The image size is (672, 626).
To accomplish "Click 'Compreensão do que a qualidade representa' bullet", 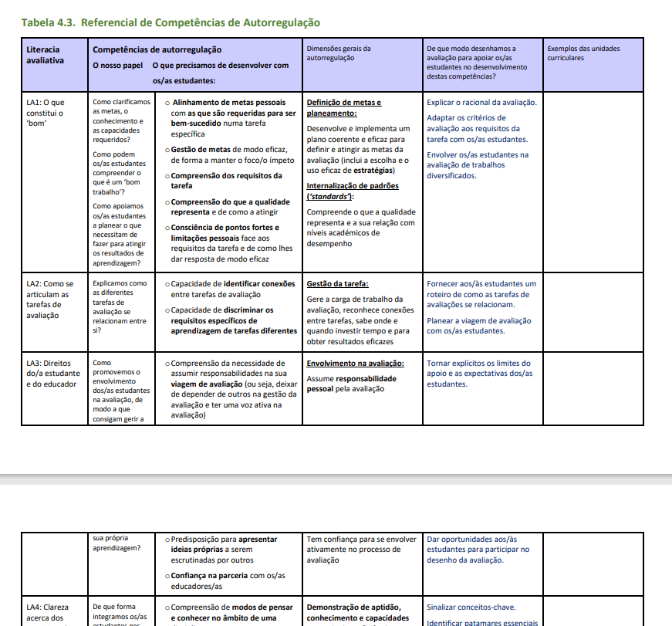I will [x=228, y=207].
